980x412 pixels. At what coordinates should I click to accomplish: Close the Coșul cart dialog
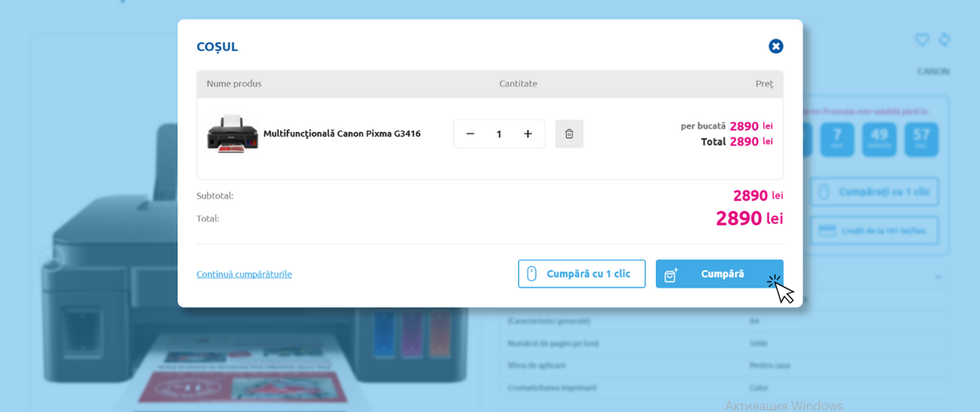(775, 46)
